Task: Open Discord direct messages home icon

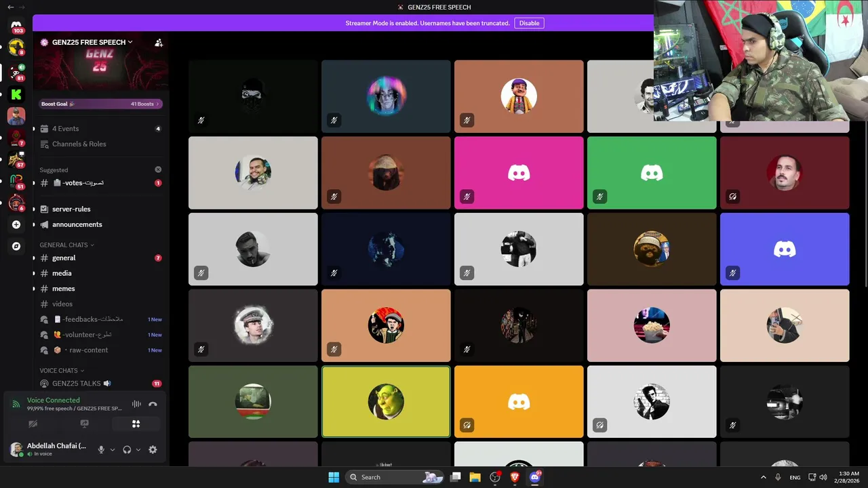Action: click(x=16, y=25)
